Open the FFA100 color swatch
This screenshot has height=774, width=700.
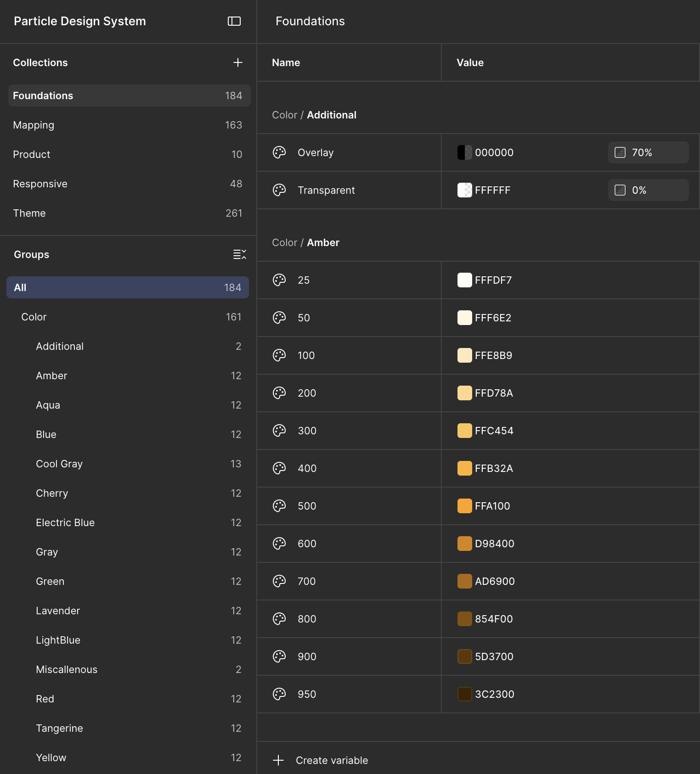465,506
